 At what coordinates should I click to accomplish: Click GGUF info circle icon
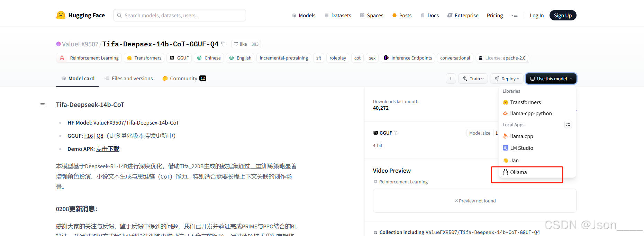(396, 133)
